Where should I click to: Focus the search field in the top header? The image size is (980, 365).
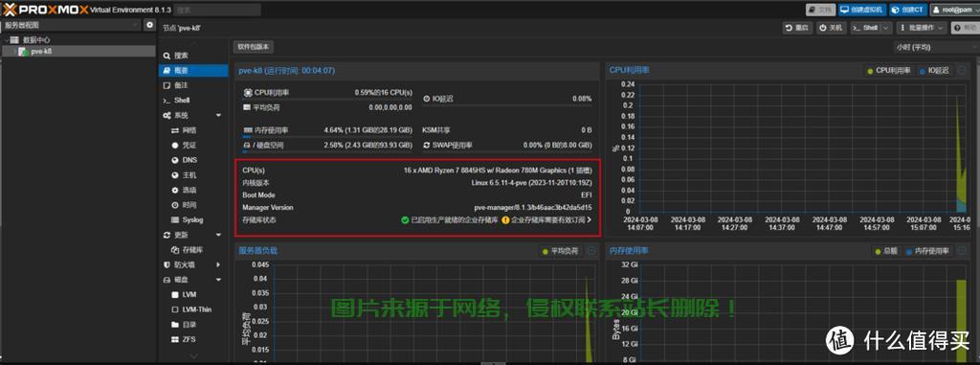coord(217,10)
